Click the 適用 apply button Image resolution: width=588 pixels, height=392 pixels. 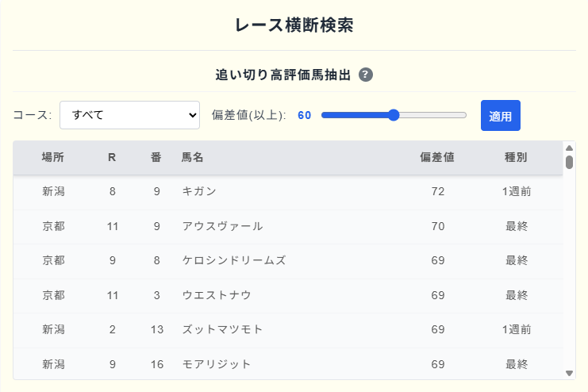click(x=500, y=116)
